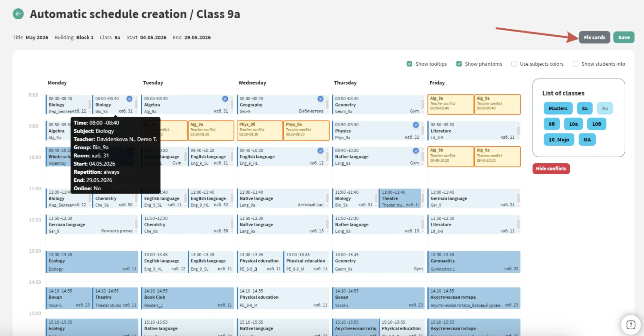Click the Friday column header
Screen dimensions: 644x336
pos(437,83)
